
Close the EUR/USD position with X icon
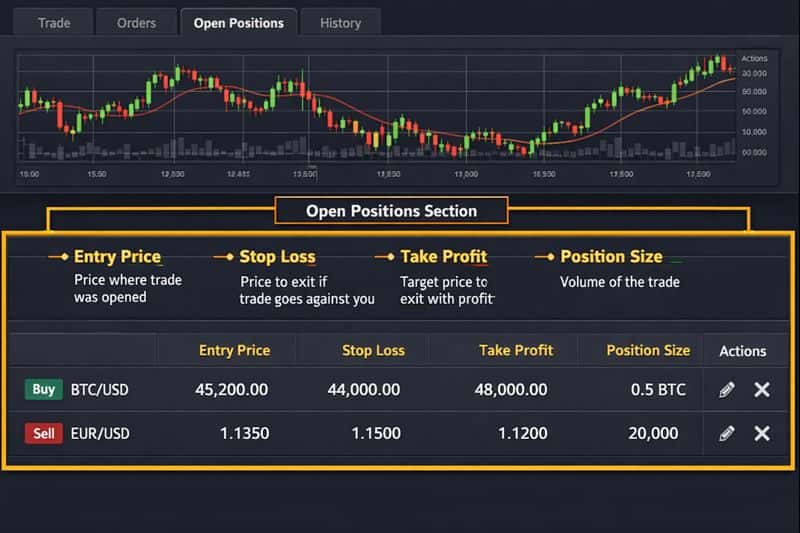(762, 433)
